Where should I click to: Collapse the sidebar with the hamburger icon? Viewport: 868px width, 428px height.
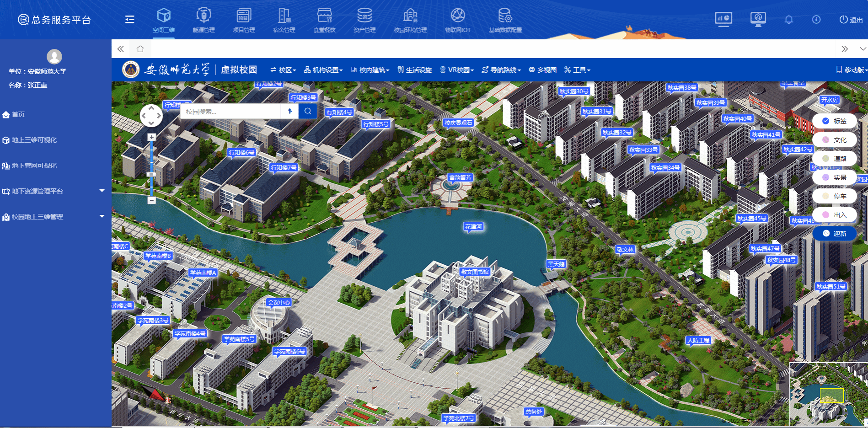click(130, 19)
